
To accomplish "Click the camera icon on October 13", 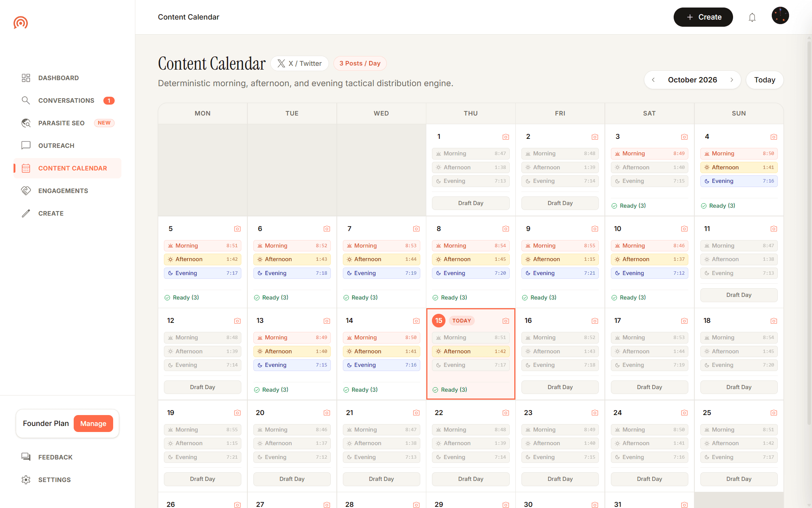I will tap(327, 321).
